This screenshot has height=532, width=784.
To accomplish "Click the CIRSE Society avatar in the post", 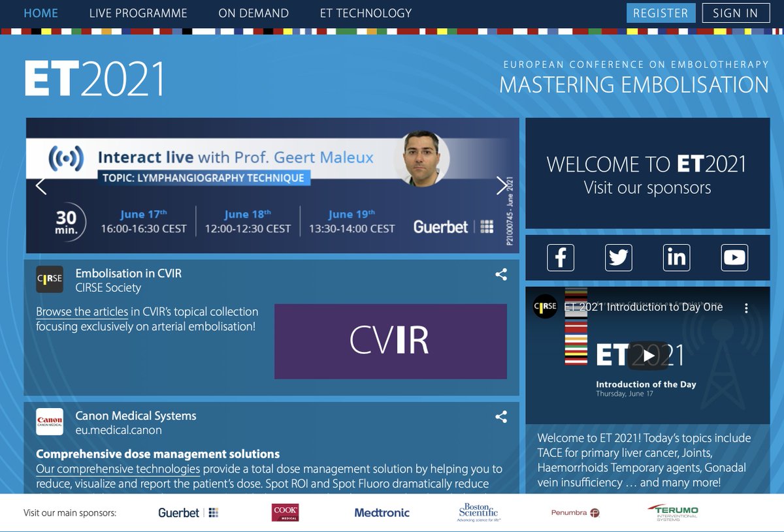I will coord(50,279).
